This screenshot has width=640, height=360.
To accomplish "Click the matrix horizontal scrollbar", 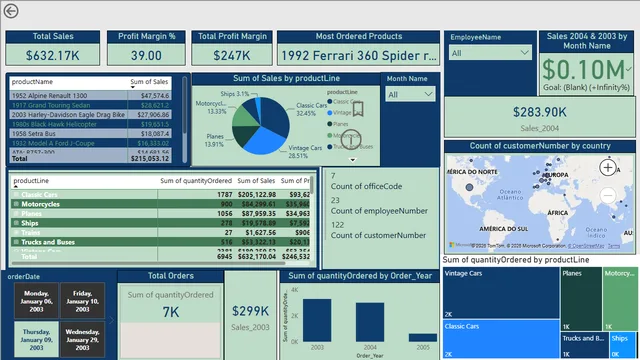I will (147, 263).
